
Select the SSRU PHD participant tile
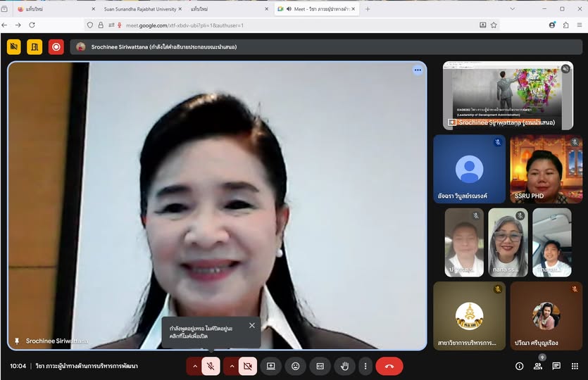(x=546, y=169)
